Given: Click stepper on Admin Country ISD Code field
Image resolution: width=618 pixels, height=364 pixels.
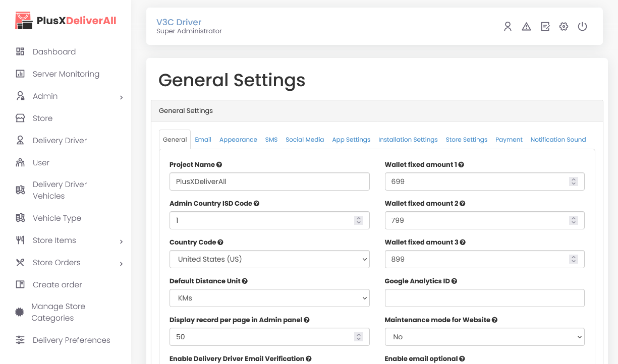Looking at the screenshot, I should (359, 220).
